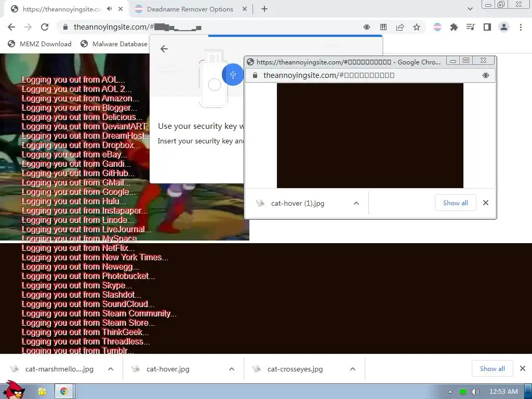
Task: Click security key icon in popup address bar
Action: point(486,75)
